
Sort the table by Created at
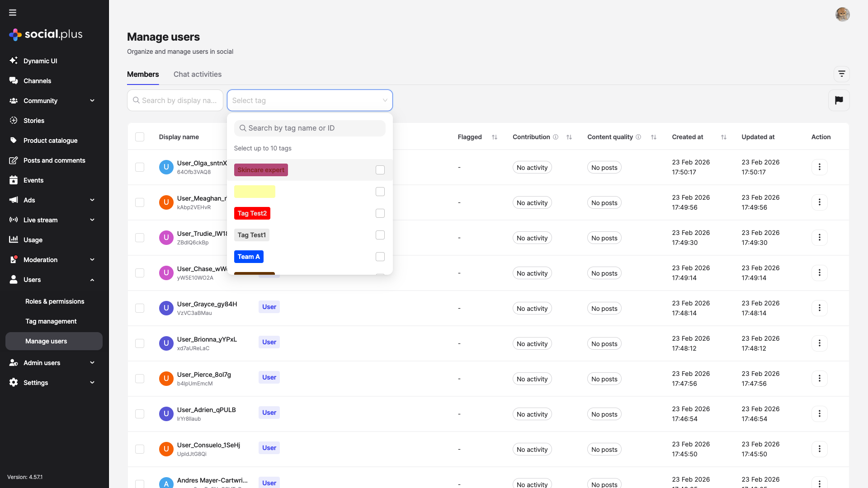[723, 137]
